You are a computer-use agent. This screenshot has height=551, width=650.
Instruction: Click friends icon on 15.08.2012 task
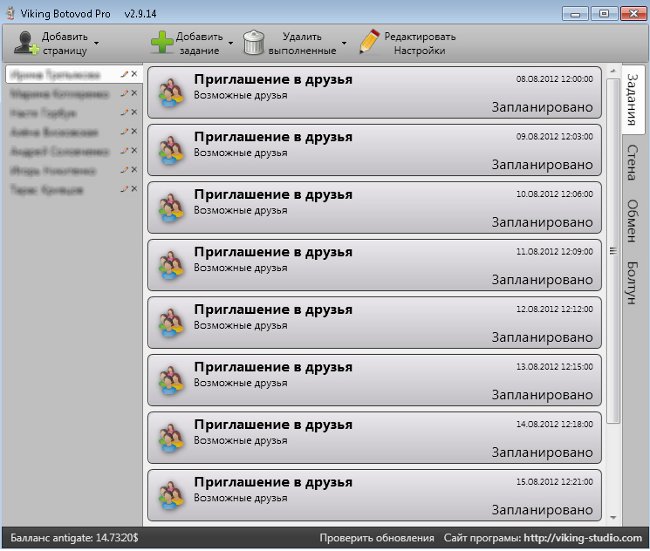pyautogui.click(x=171, y=496)
